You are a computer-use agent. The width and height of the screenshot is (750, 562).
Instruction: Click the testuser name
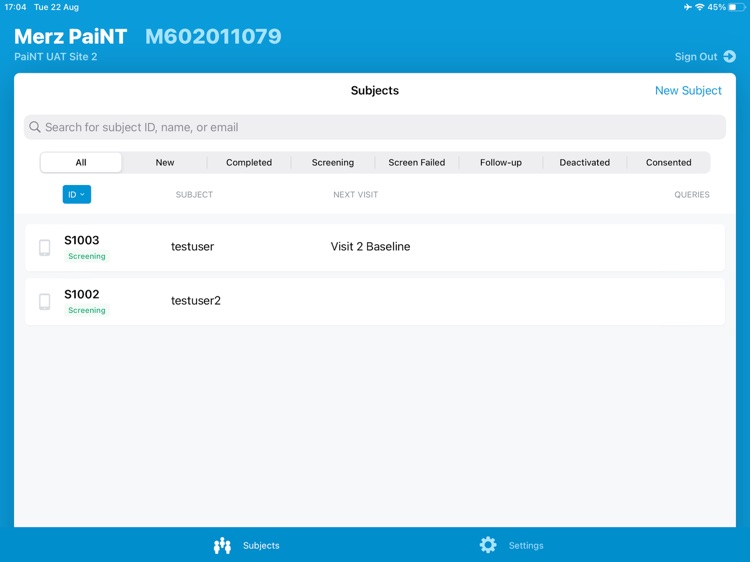(192, 246)
